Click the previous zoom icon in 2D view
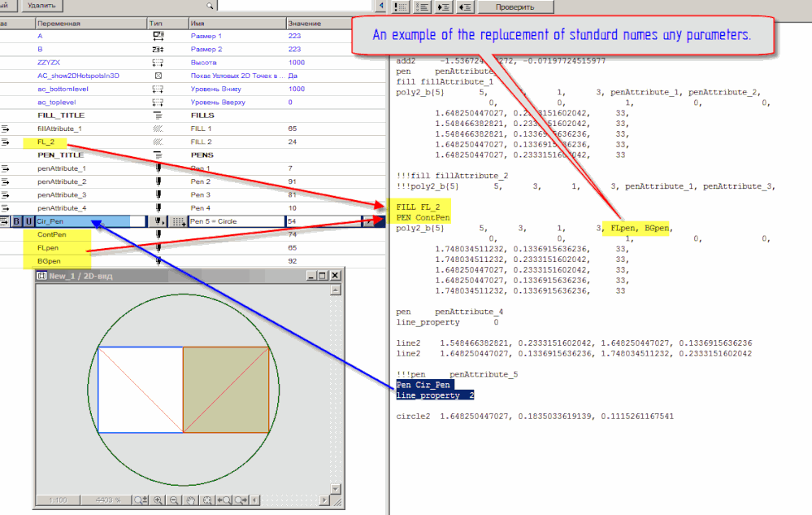 tap(224, 500)
